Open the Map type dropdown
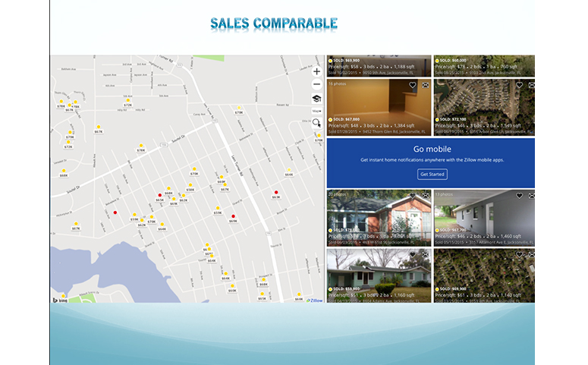Viewport: 588px width, 365px height. [316, 111]
